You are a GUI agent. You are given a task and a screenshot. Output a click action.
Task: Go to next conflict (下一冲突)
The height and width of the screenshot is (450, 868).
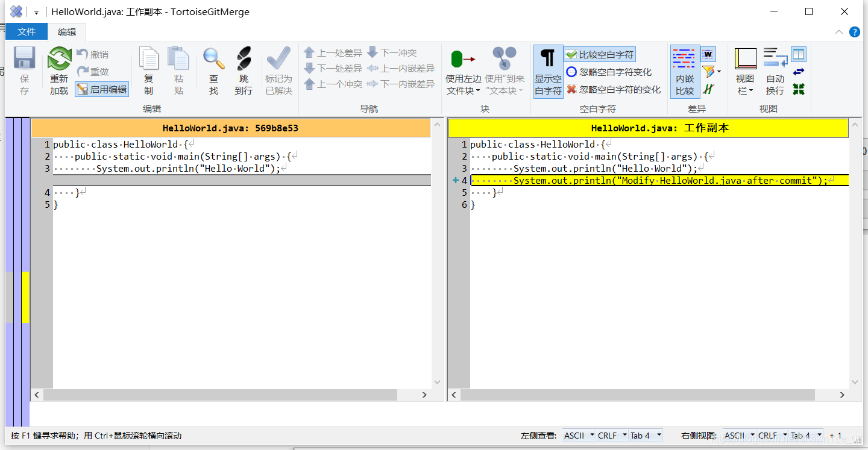(x=392, y=52)
